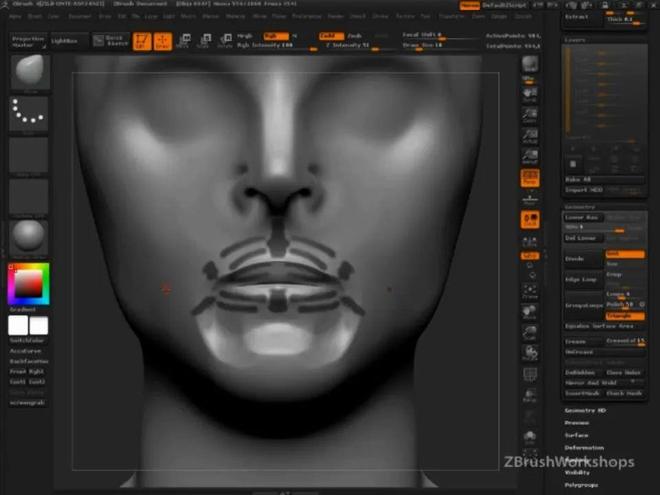
Task: Collapse the Geometry section header
Action: pos(580,207)
